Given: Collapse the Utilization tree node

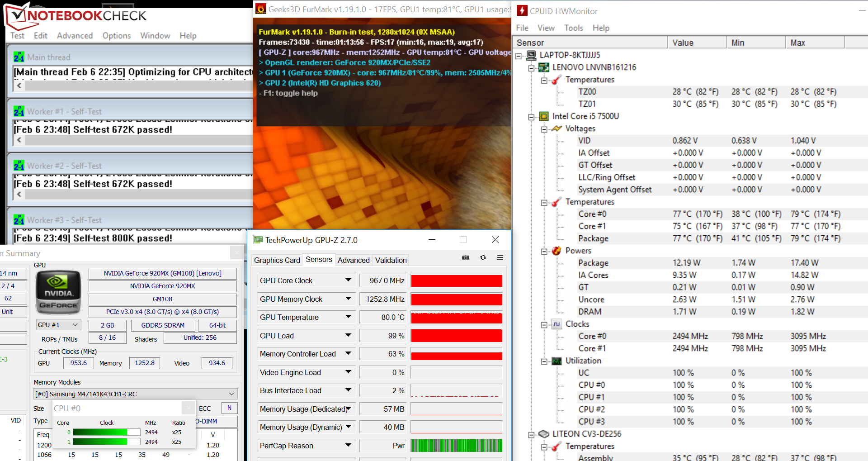Looking at the screenshot, I should pos(544,361).
